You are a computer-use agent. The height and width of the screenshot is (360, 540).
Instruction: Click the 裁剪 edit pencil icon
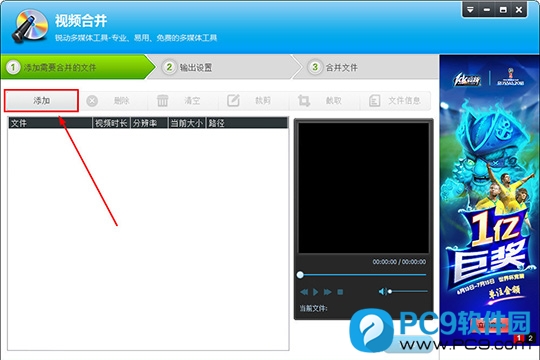(x=233, y=100)
